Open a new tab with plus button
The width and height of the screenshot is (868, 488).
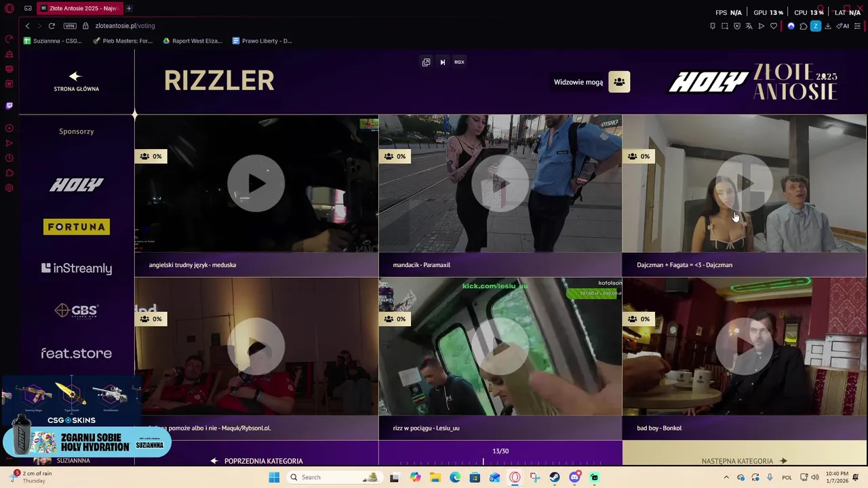pyautogui.click(x=129, y=8)
